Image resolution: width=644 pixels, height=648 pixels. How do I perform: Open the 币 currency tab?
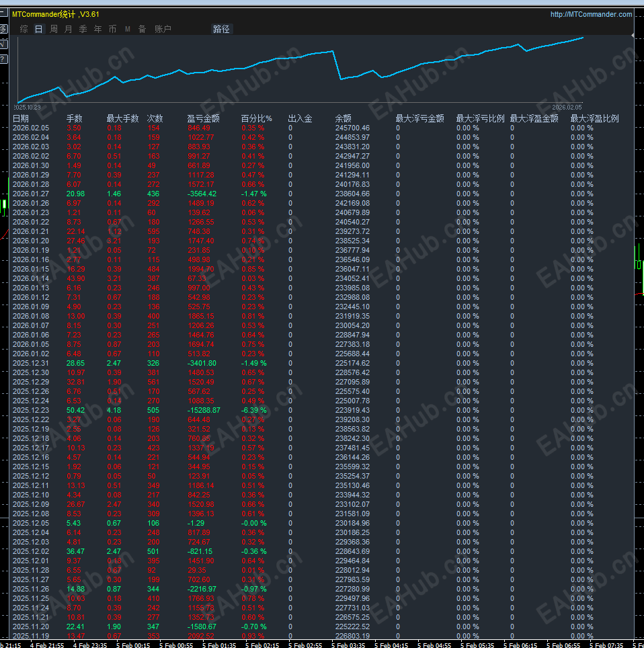[x=112, y=29]
